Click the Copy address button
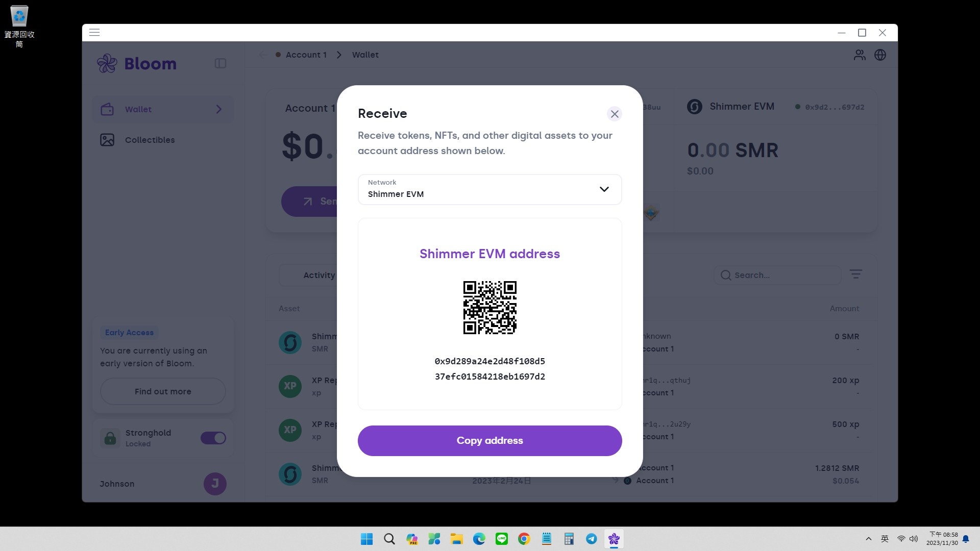 489,441
